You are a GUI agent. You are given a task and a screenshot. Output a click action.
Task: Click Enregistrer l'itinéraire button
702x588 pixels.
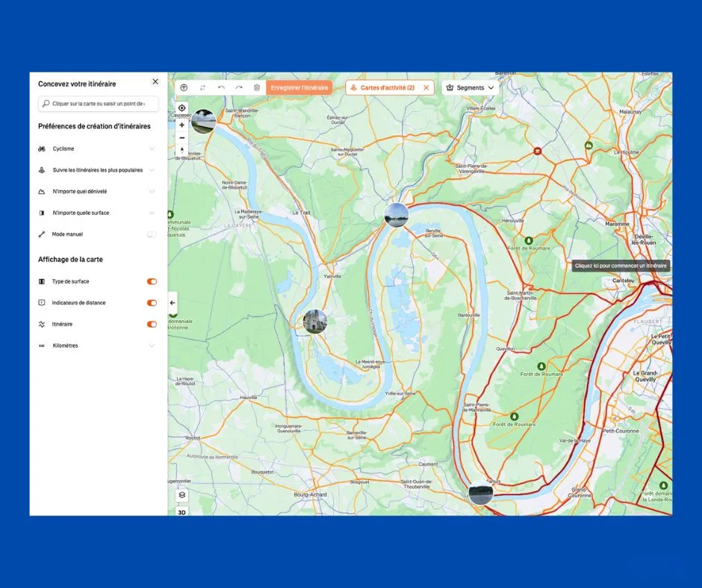299,87
